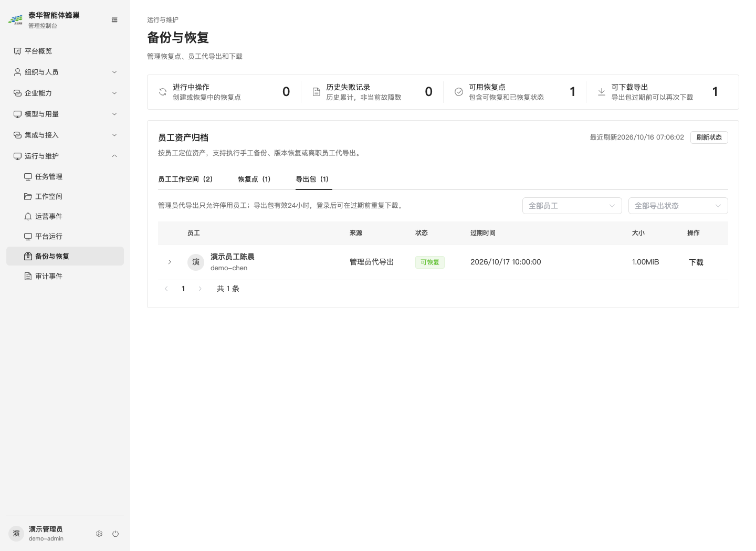
Task: Go to the previous page arrow
Action: [166, 289]
